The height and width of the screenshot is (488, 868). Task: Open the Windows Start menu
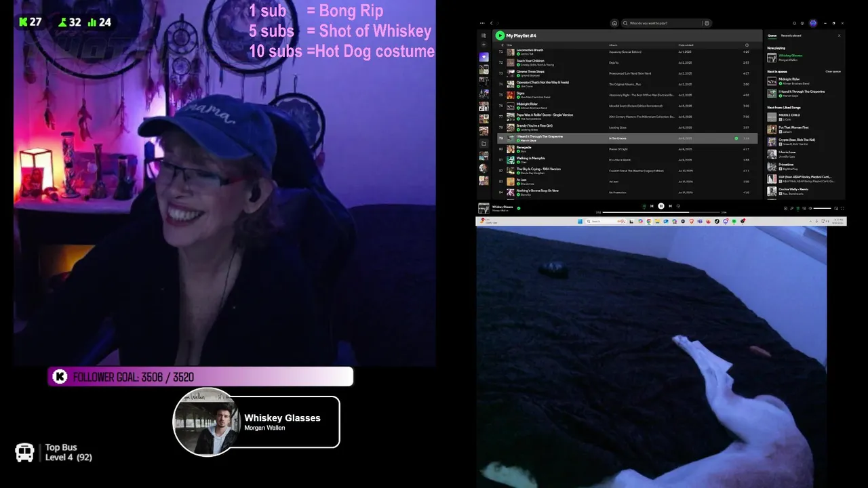pos(580,221)
